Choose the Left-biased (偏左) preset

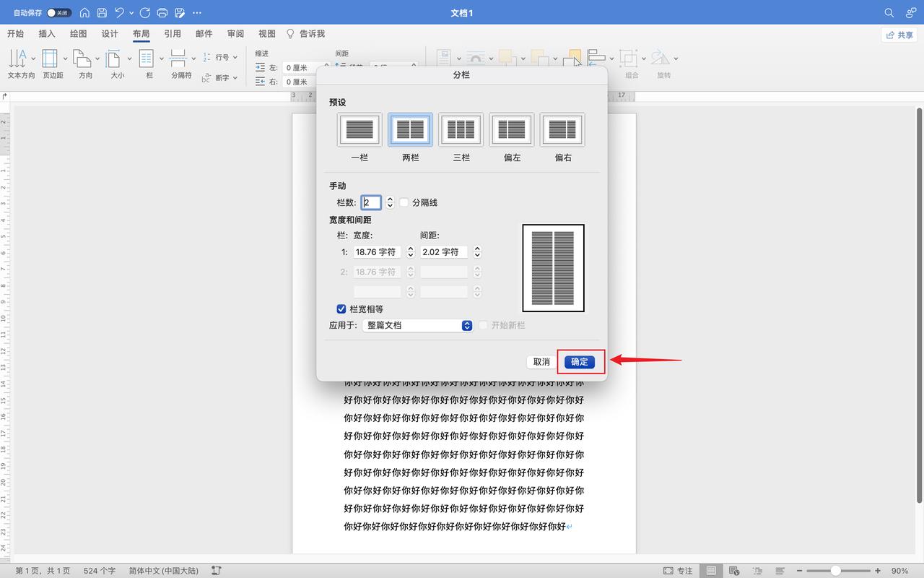512,130
